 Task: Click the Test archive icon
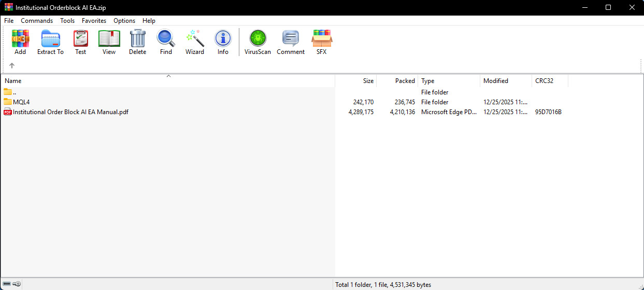80,38
